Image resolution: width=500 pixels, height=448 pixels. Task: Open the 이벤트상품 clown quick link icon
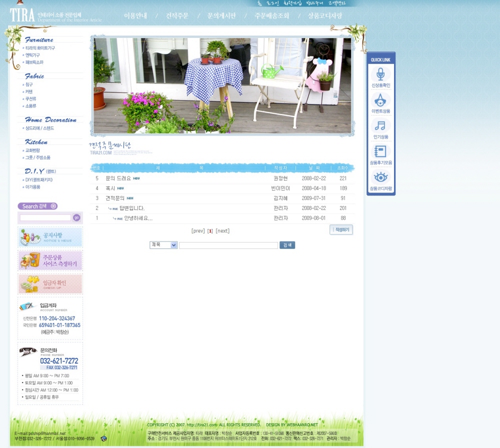click(380, 100)
